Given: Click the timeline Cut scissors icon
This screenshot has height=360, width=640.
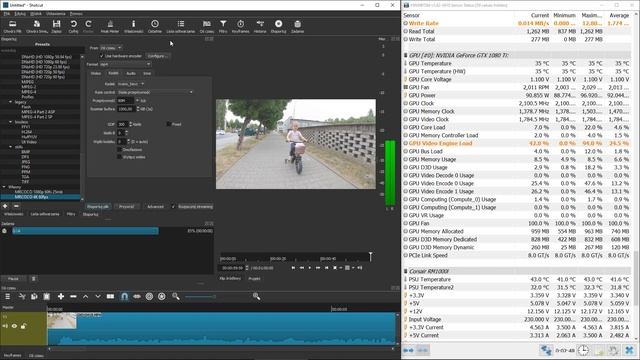Looking at the screenshot, I should coord(22,296).
